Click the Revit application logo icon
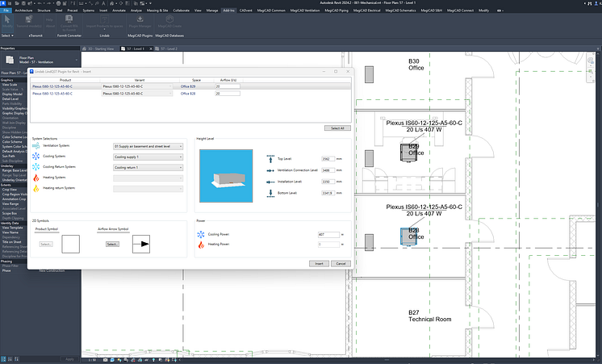Viewport: 602px width, 364px height. [x=3, y=3]
